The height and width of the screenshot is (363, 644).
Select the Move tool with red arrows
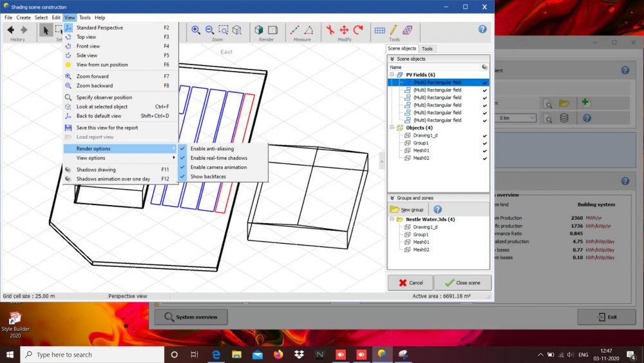(x=344, y=30)
